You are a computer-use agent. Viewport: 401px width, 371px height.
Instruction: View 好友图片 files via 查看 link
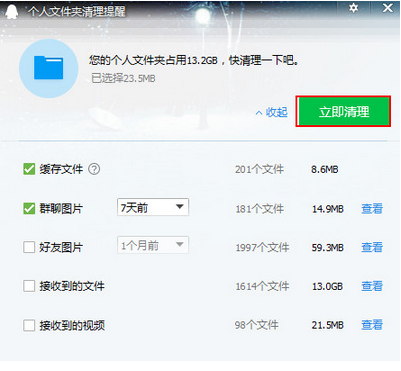372,247
